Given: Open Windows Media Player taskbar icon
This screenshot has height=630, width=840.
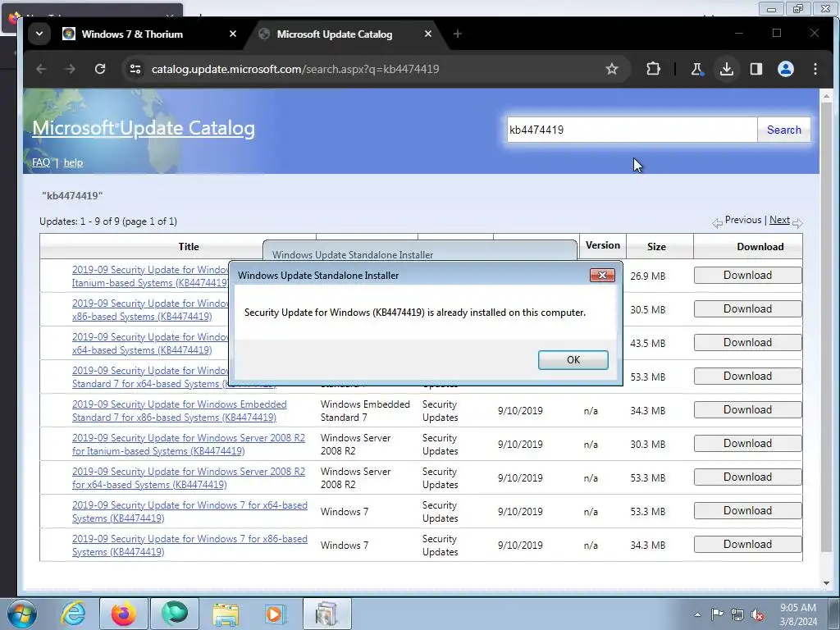Looking at the screenshot, I should pyautogui.click(x=276, y=614).
